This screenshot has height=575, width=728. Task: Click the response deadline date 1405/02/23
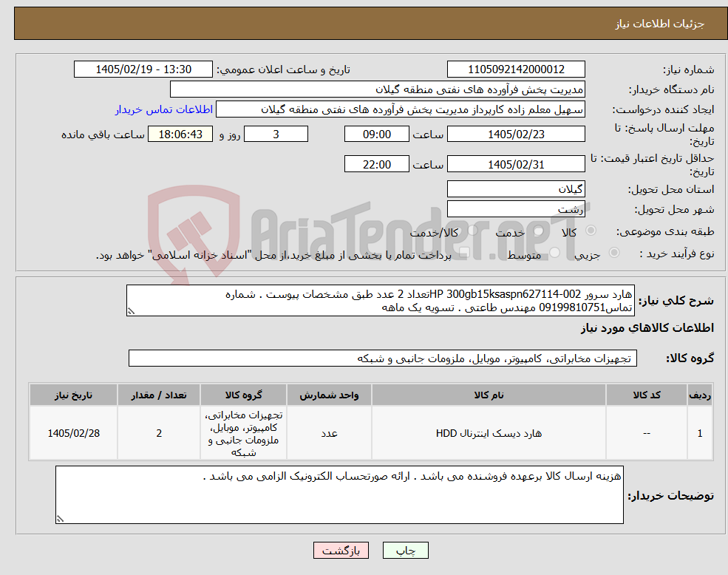pyautogui.click(x=516, y=135)
